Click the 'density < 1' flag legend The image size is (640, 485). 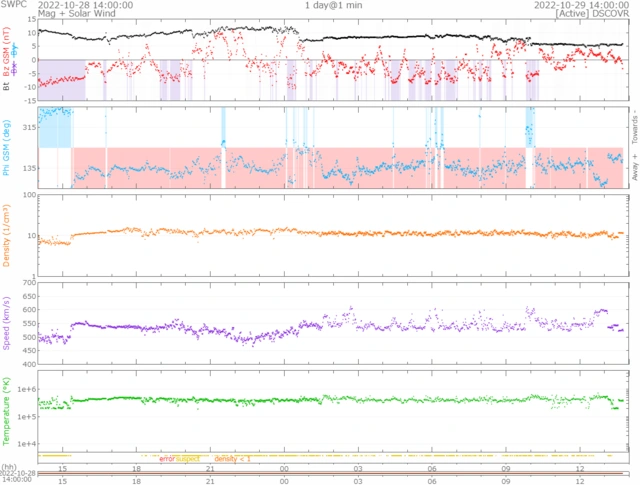232,457
